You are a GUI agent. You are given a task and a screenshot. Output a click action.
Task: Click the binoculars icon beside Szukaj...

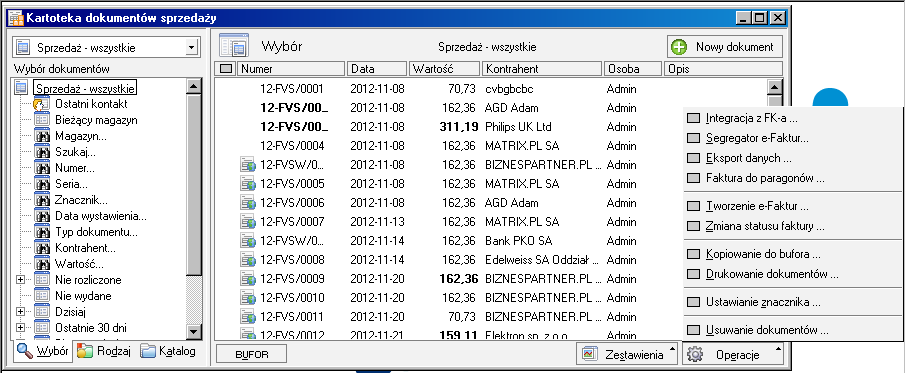[42, 152]
